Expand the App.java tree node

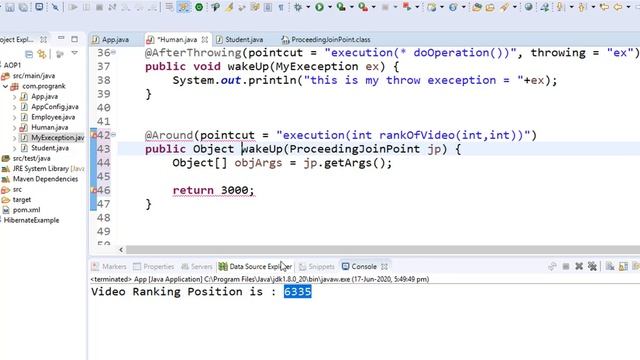tap(14, 97)
